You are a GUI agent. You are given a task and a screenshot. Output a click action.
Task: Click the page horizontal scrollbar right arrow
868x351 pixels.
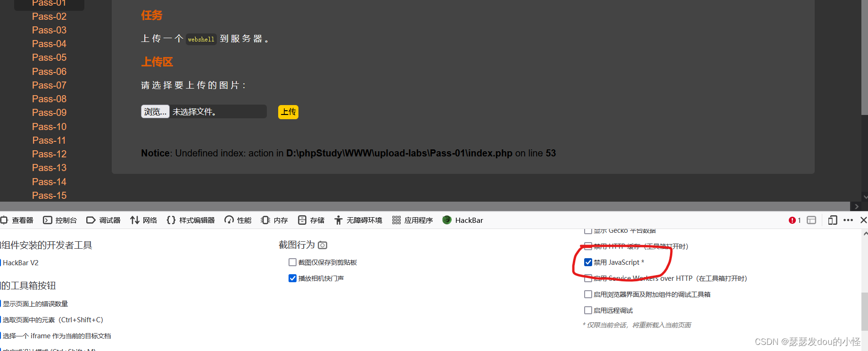coord(856,206)
